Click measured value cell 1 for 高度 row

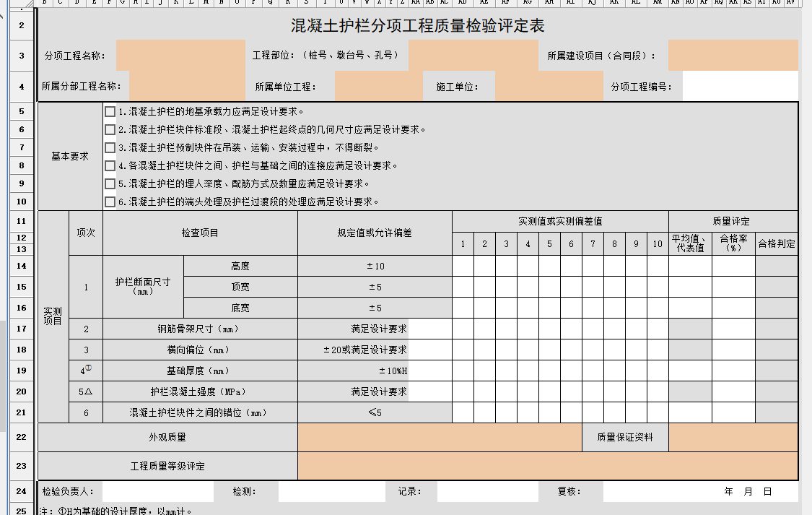pos(463,266)
